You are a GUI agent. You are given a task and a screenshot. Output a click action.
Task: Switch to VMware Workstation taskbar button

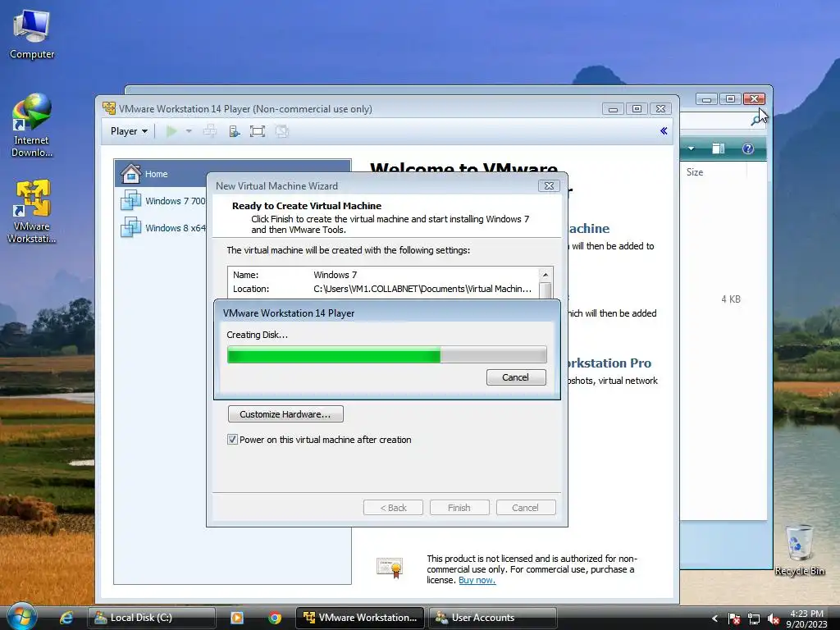360,618
